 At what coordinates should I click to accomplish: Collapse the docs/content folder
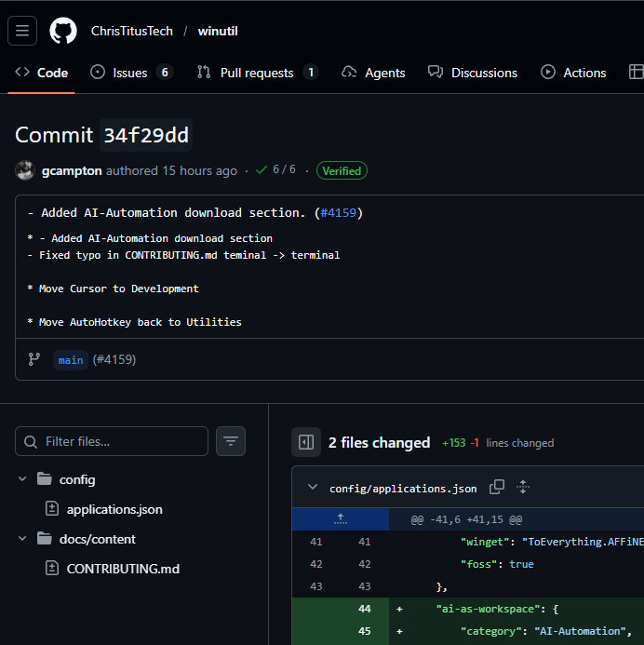[22, 539]
